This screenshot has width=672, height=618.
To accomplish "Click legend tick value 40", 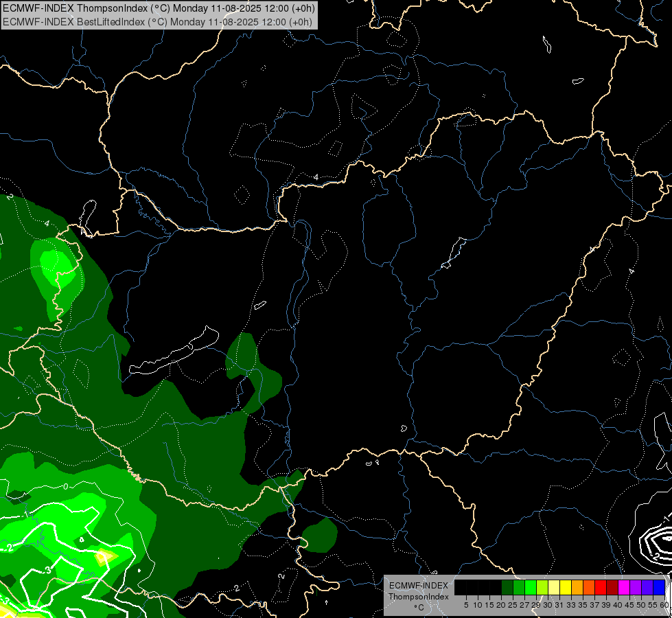I will (x=618, y=605).
